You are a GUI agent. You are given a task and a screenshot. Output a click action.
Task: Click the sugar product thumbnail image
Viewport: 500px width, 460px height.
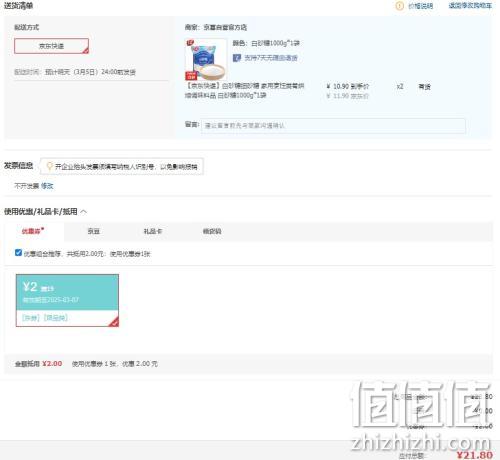tap(206, 59)
